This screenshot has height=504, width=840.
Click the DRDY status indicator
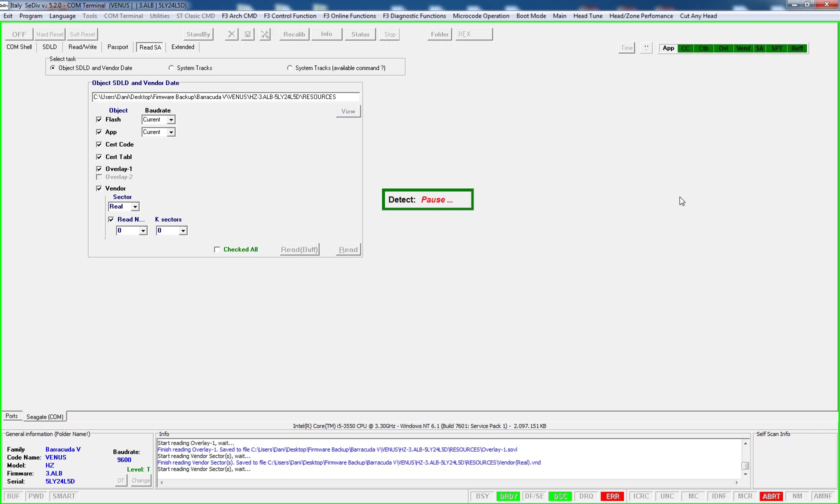[x=508, y=496]
